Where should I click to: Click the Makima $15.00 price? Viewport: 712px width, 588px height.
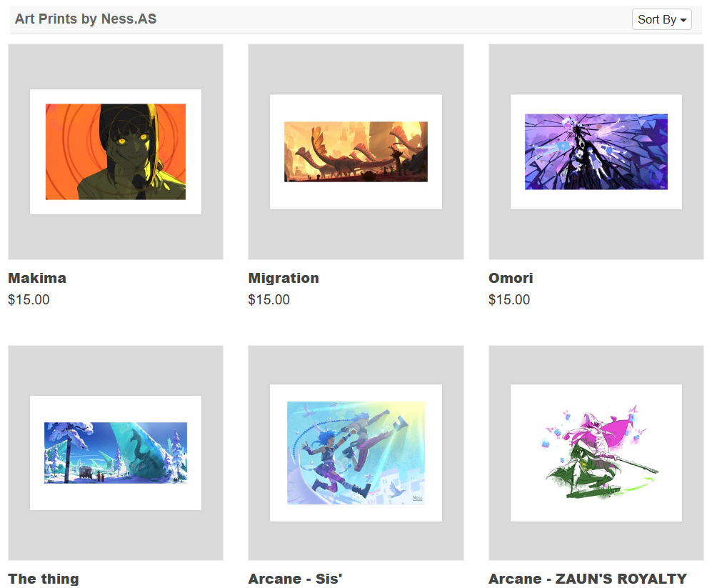29,300
